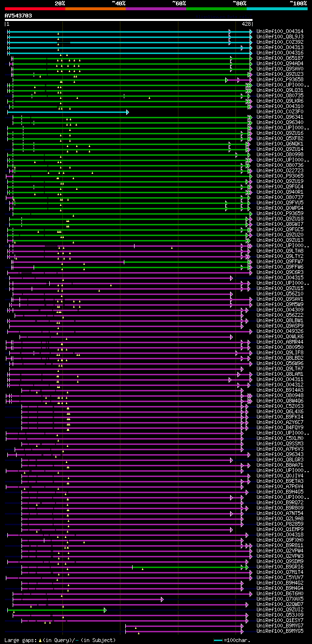
Task: Pick the UniRef100_Q9M5W9 label
Action: click(x=280, y=305)
